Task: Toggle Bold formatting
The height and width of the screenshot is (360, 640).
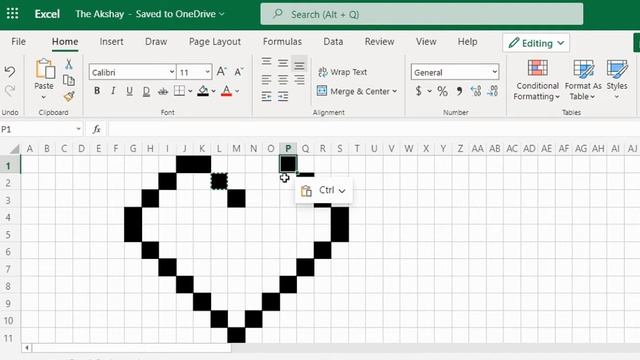Action: tap(97, 91)
